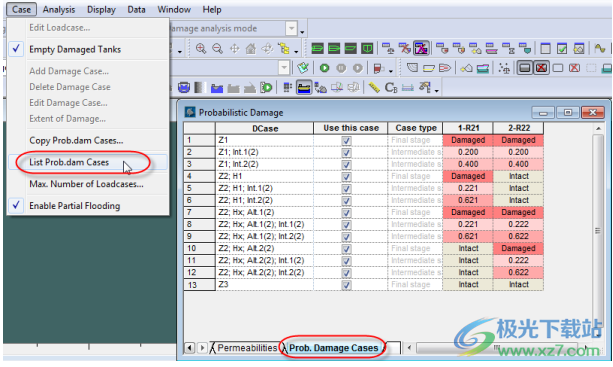
Task: Open the Data menu
Action: pyautogui.click(x=136, y=9)
